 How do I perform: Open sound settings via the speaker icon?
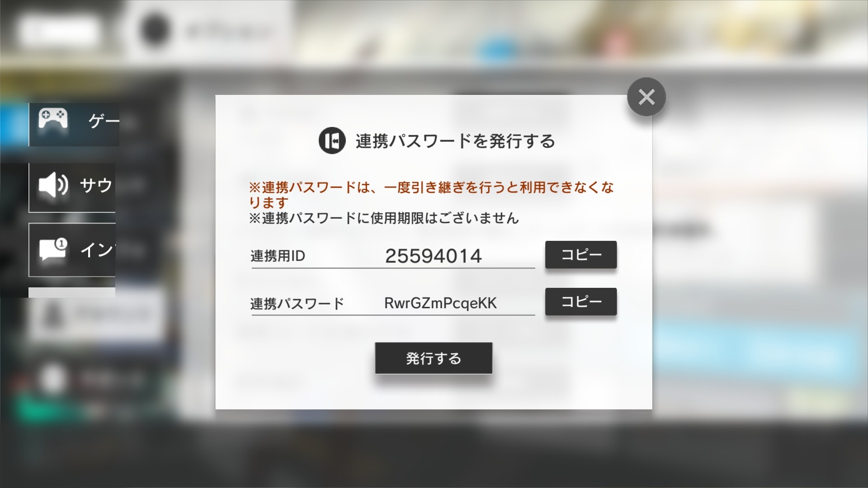pyautogui.click(x=53, y=184)
